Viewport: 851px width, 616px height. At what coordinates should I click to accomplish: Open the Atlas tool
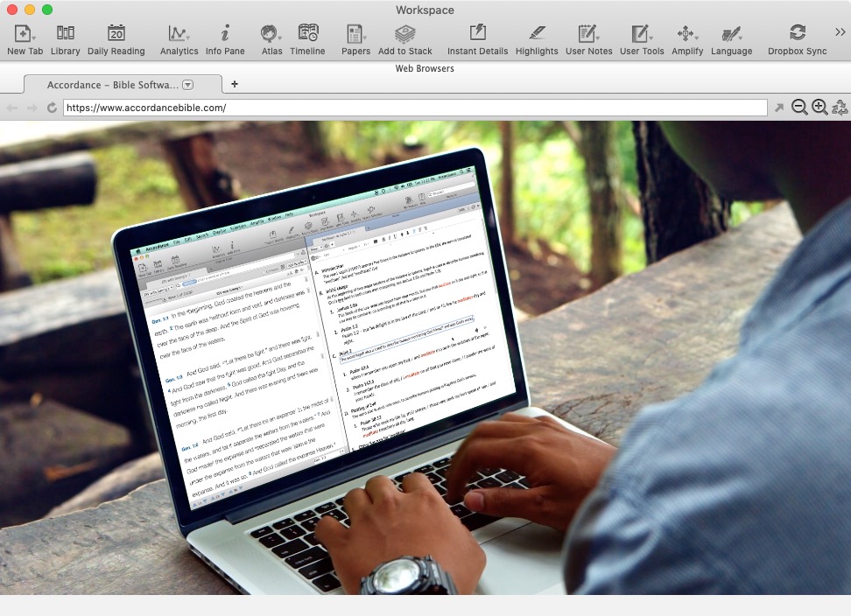pos(270,34)
